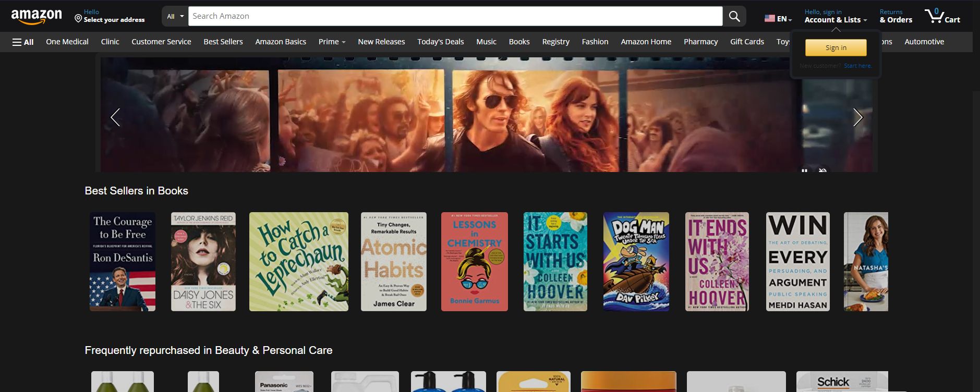Open the search category All dropdown

(175, 16)
